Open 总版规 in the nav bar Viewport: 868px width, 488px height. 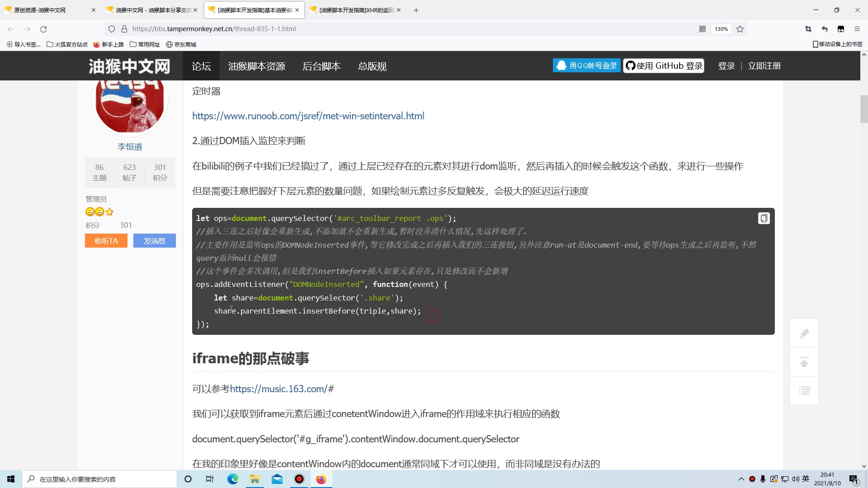(x=372, y=66)
